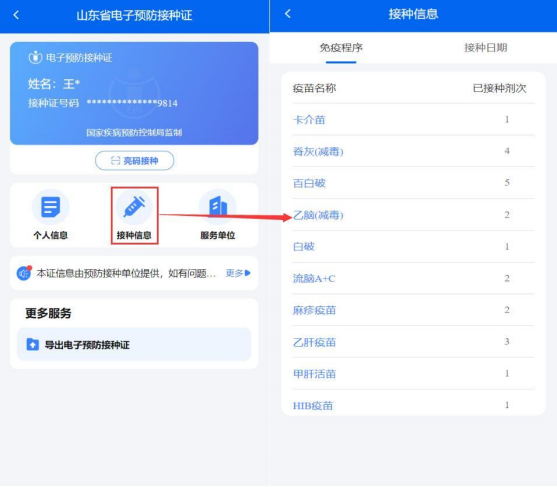This screenshot has width=557, height=487.
Task: Open the 乙脑(减毒) vaccine entry
Action: (413, 215)
